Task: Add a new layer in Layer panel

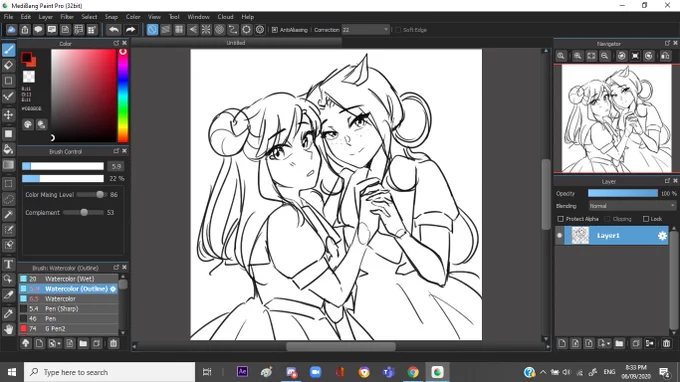Action: [x=562, y=343]
